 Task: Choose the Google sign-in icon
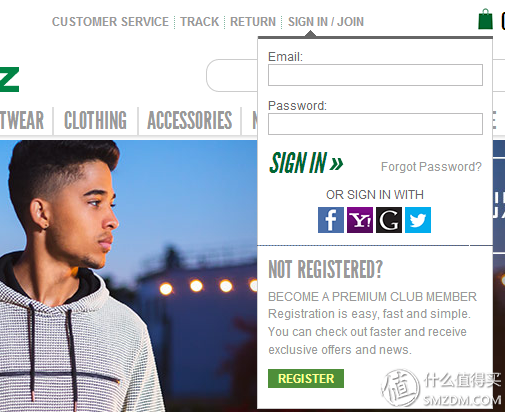coord(389,220)
